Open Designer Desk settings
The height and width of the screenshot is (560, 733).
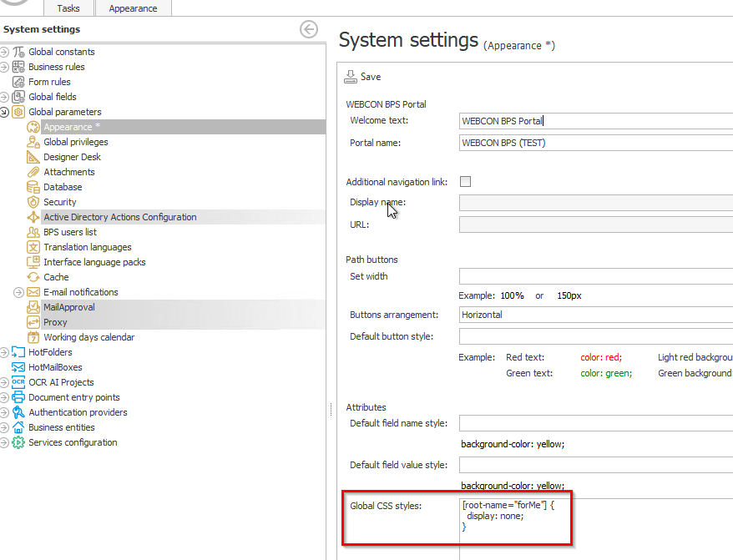coord(72,157)
